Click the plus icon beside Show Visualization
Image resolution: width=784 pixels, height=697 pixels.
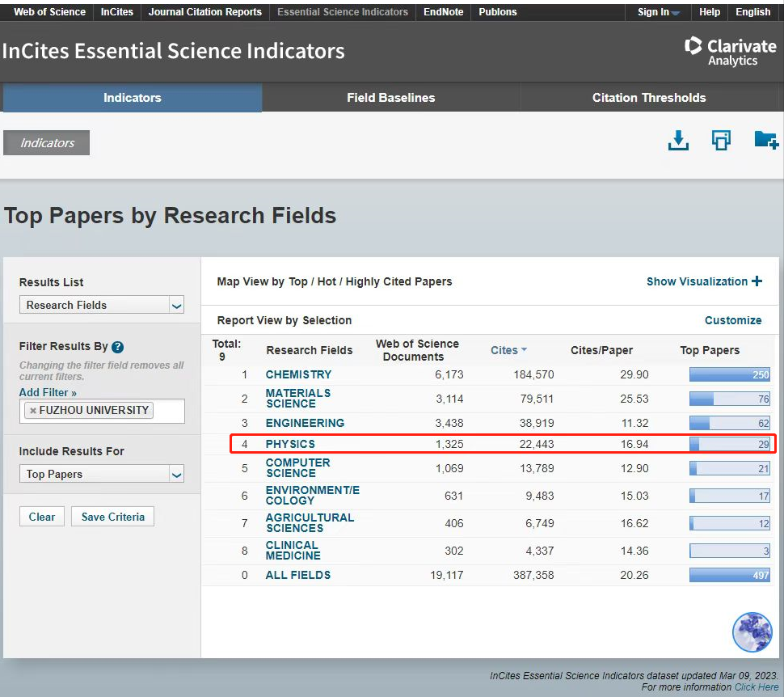tap(757, 281)
